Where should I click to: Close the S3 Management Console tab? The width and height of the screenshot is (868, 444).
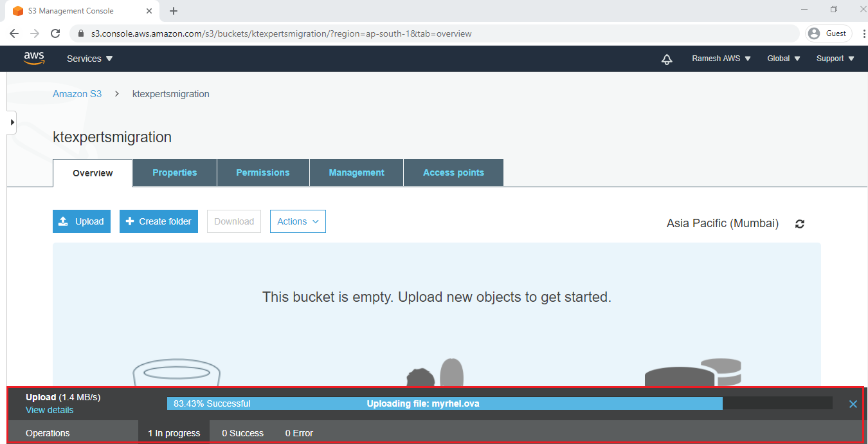pyautogui.click(x=149, y=11)
